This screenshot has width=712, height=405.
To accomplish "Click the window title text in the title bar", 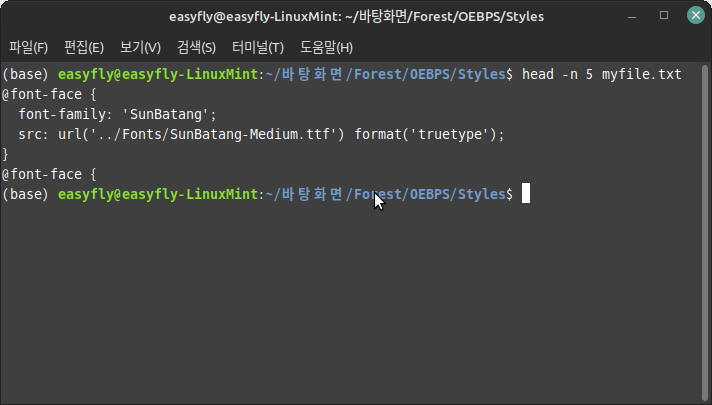I will [356, 16].
